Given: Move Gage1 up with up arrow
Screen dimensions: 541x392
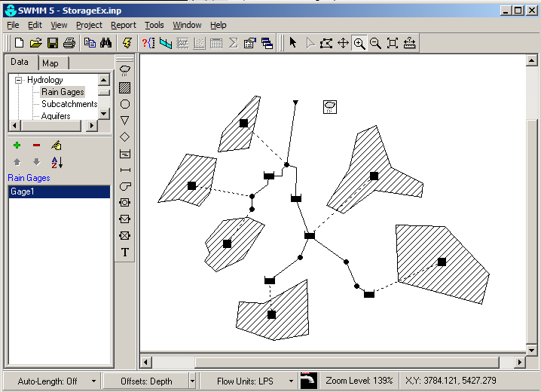Looking at the screenshot, I should pos(17,162).
